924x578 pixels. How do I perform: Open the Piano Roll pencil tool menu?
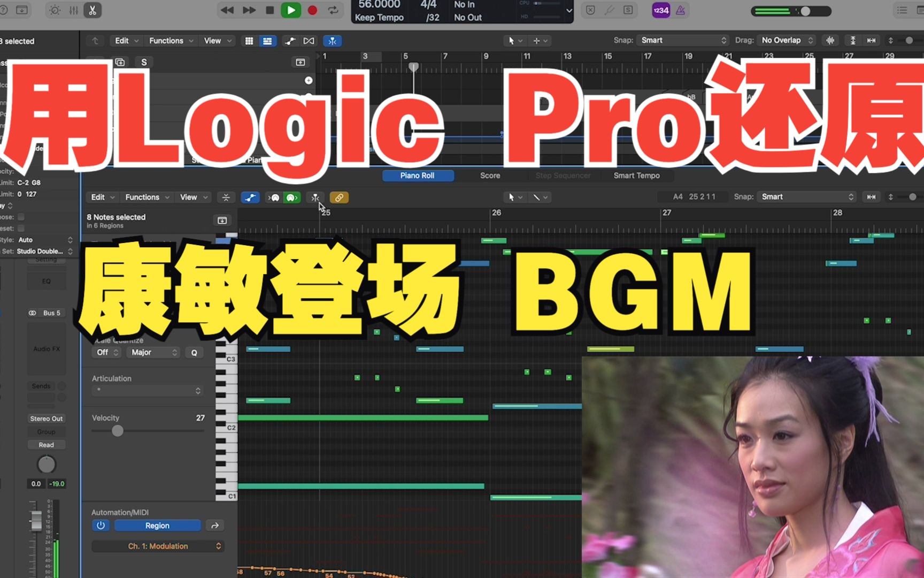tap(540, 197)
